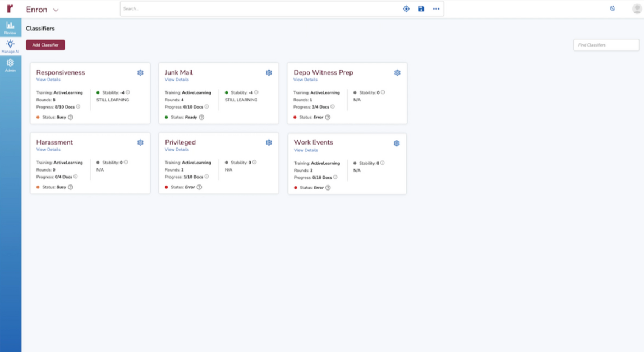Expand the Enron project dropdown

[x=56, y=10]
